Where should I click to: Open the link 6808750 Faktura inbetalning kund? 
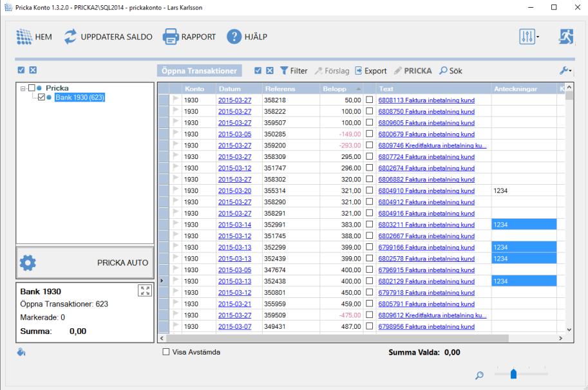426,111
